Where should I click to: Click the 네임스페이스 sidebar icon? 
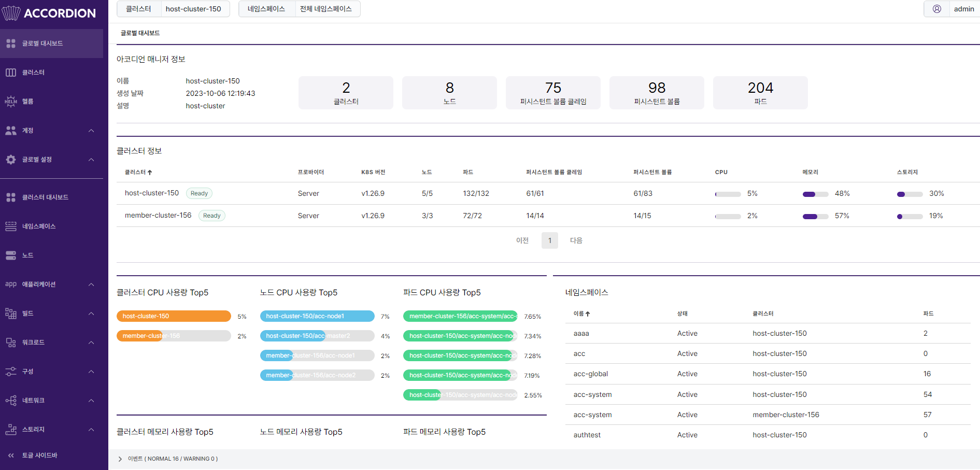pos(11,226)
